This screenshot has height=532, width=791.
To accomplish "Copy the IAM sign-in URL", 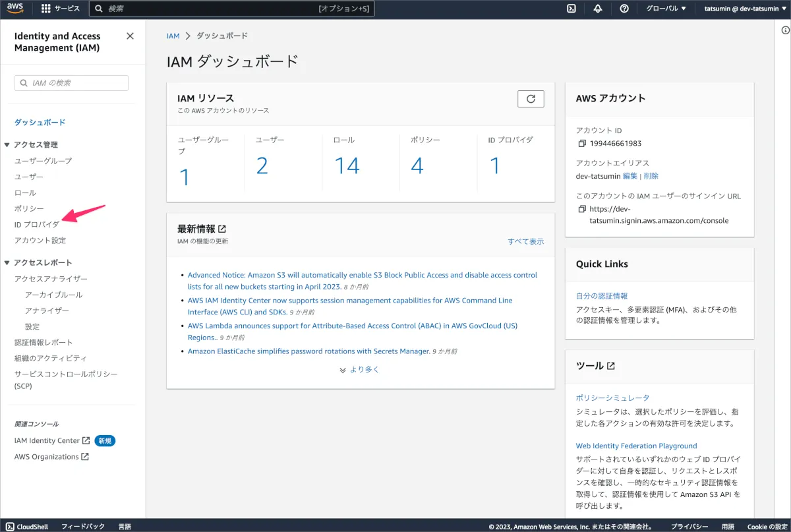I will point(581,209).
